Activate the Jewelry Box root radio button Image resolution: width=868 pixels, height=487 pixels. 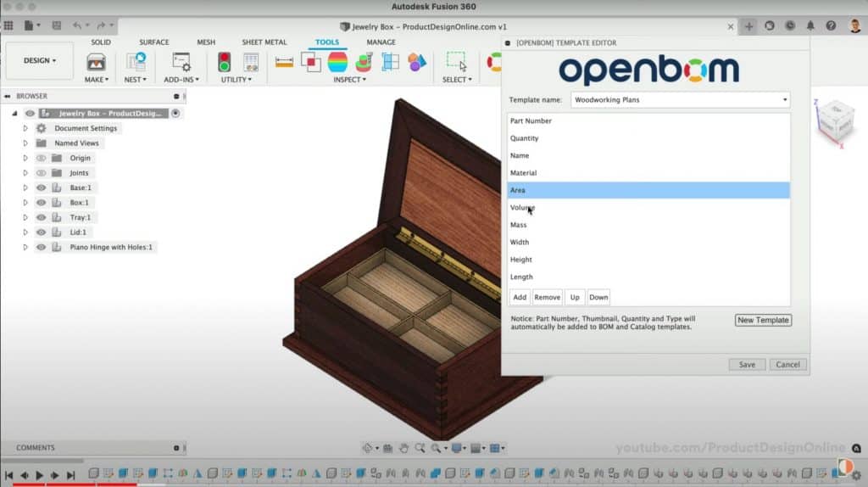(175, 113)
